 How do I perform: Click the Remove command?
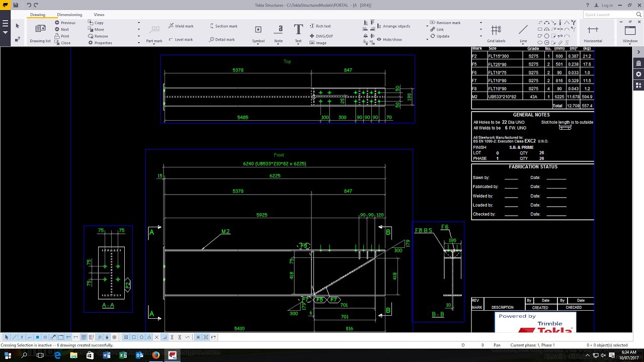(98, 36)
